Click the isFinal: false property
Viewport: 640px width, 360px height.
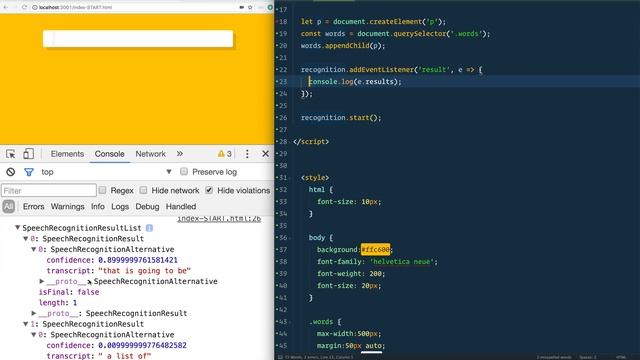[x=69, y=292]
